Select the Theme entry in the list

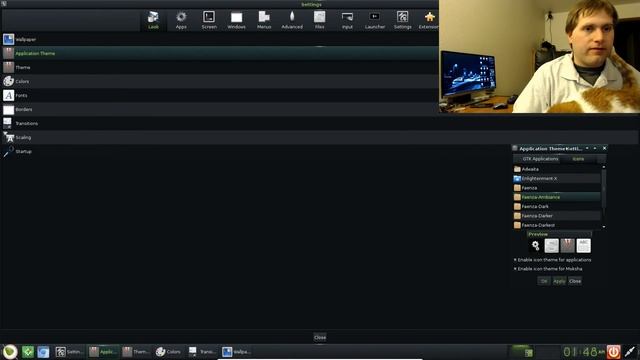coord(220,67)
